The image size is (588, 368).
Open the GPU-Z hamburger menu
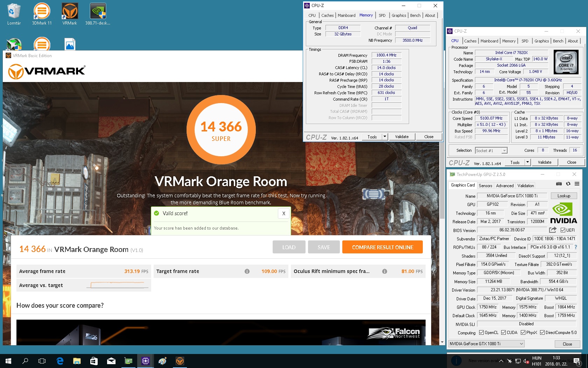click(x=577, y=184)
